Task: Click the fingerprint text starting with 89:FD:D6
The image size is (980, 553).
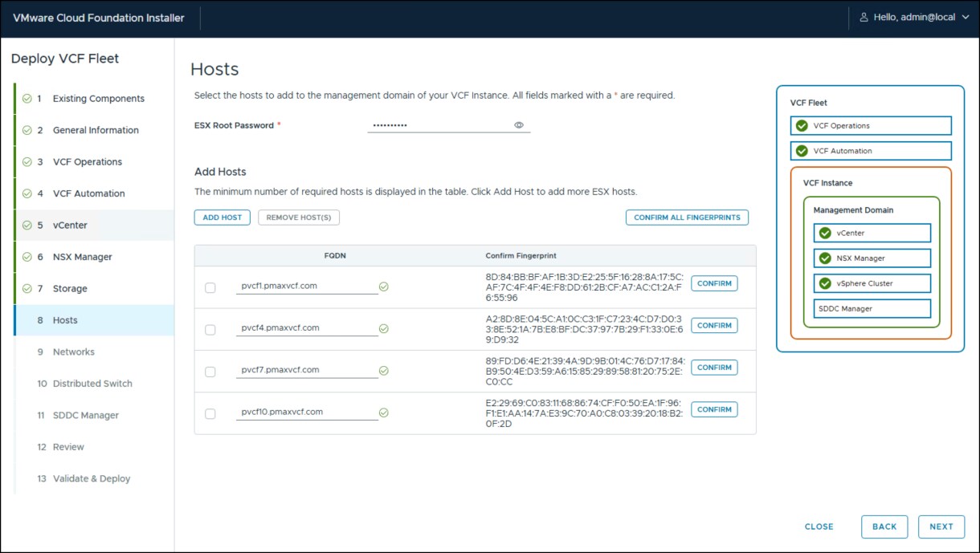Action: tap(585, 372)
